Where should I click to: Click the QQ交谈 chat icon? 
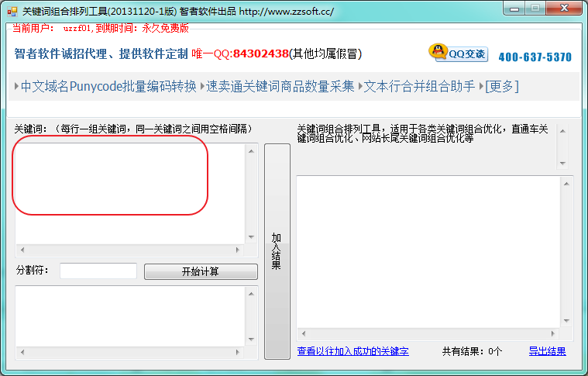458,53
